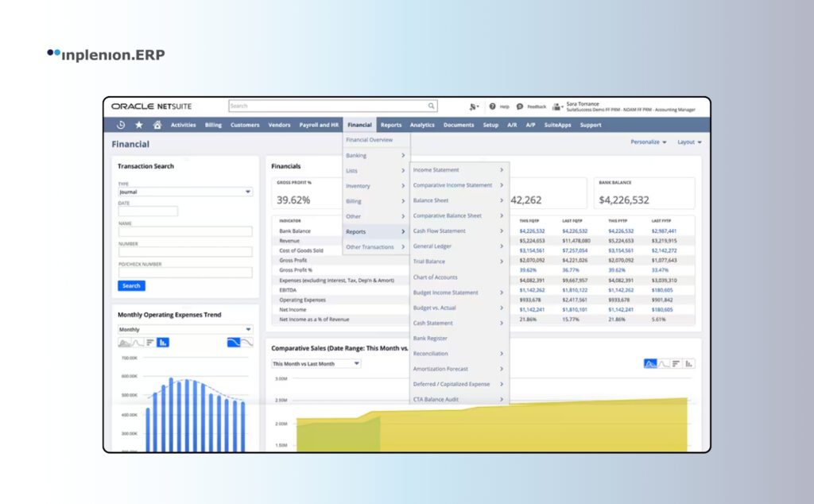Click the Name input field
The height and width of the screenshot is (504, 814).
[185, 231]
